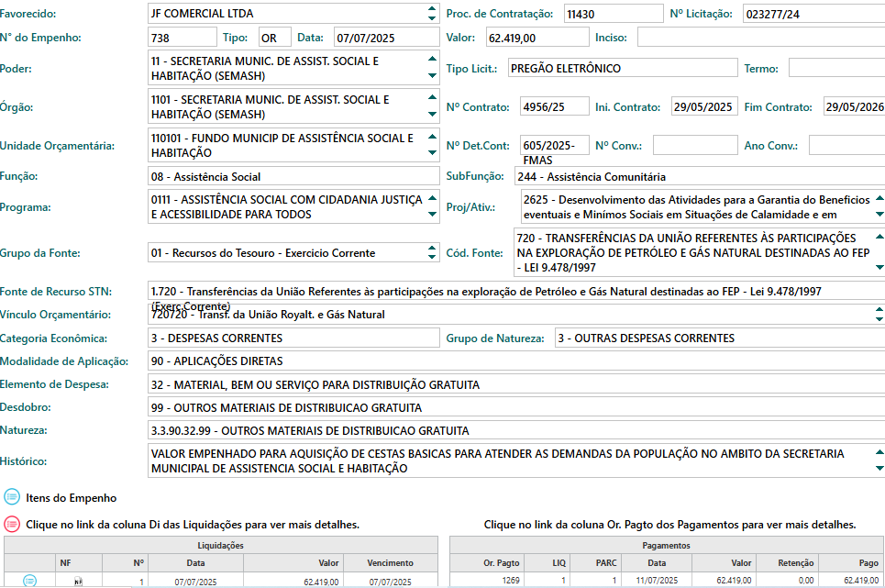
Task: Click the down arrow of the Programa field
Action: click(432, 215)
